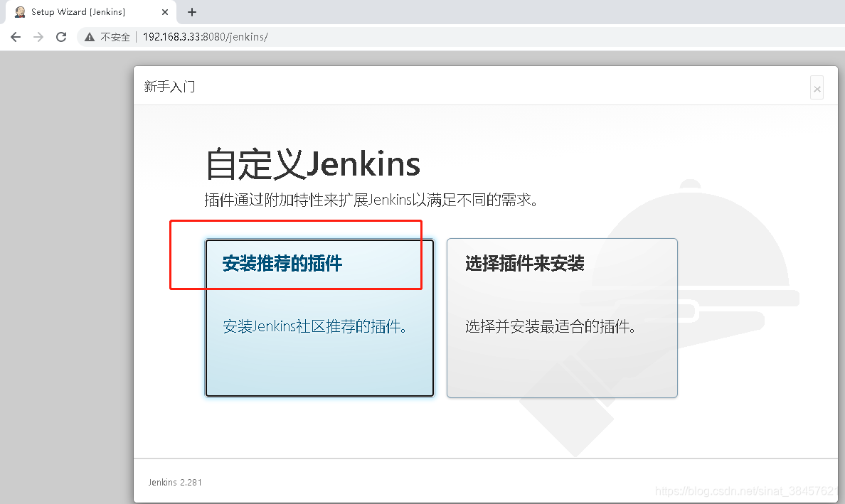Image resolution: width=845 pixels, height=504 pixels.
Task: Close the 新手入门 wizard dialog
Action: [817, 88]
